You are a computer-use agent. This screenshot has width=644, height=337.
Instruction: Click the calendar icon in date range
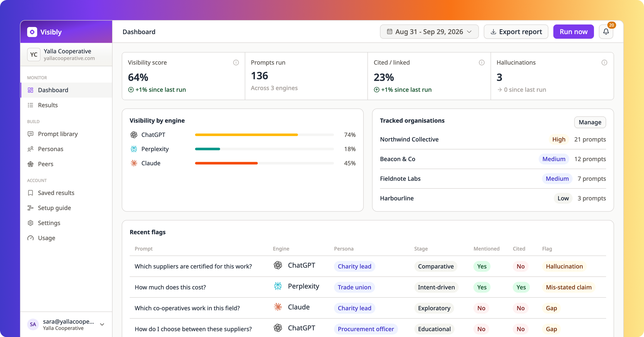(x=390, y=32)
